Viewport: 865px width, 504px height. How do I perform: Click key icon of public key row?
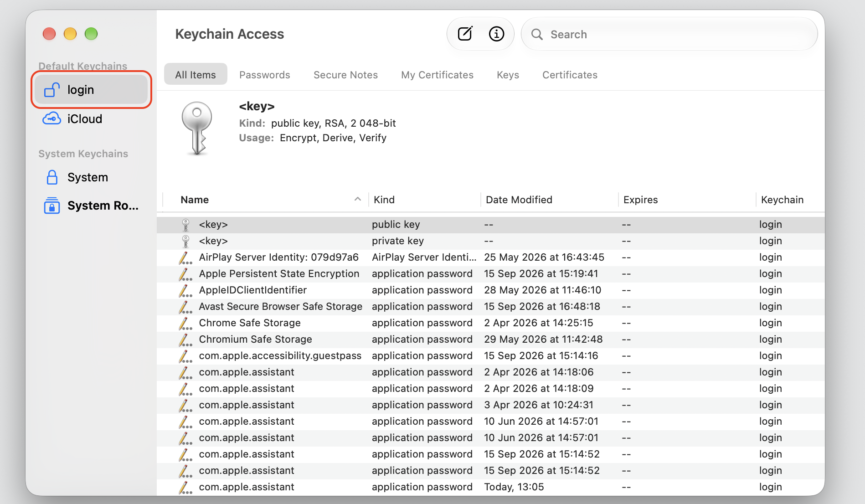(185, 225)
